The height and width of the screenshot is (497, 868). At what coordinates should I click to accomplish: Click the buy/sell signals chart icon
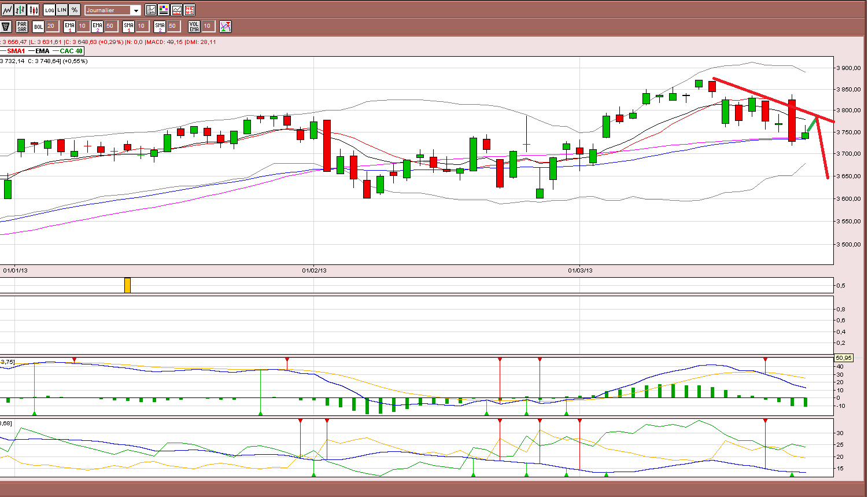tap(226, 26)
